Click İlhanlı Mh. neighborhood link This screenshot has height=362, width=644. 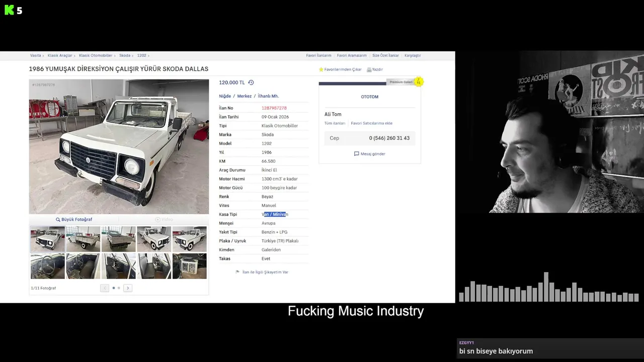tap(268, 96)
